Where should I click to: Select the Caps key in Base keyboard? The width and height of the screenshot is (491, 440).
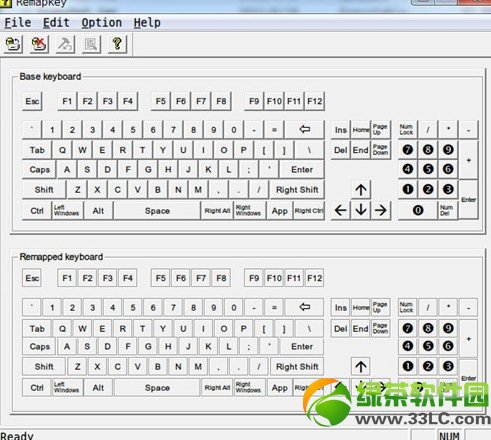click(x=39, y=170)
